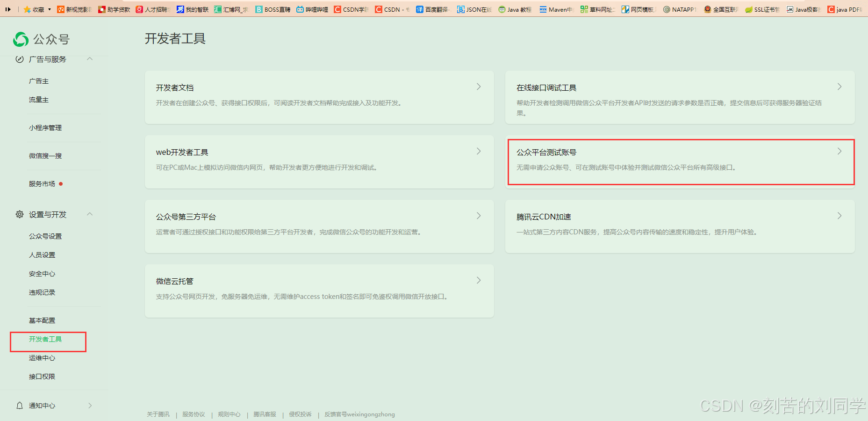The height and width of the screenshot is (421, 868).
Task: Click the arrow on the 微信云托管 card
Action: click(479, 280)
